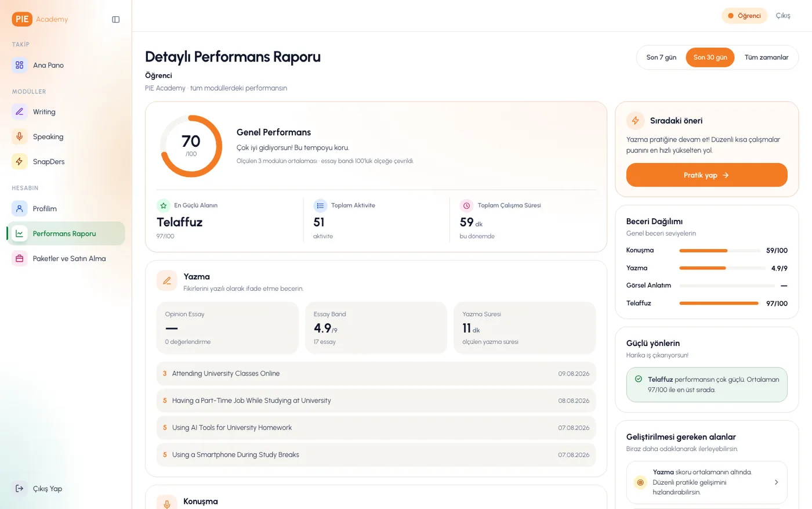812x509 pixels.
Task: Click the star icon beside En Güçlü Alanın
Action: pyautogui.click(x=164, y=205)
